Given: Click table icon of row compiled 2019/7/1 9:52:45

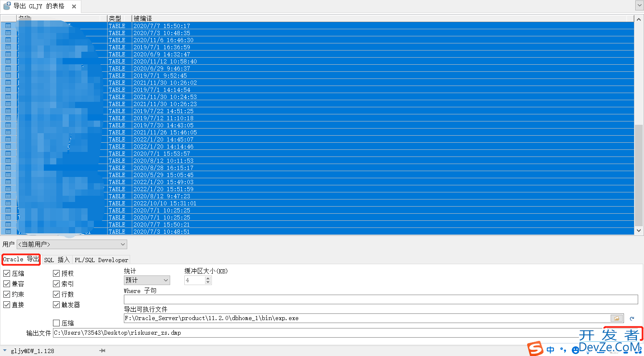Looking at the screenshot, I should pos(8,76).
